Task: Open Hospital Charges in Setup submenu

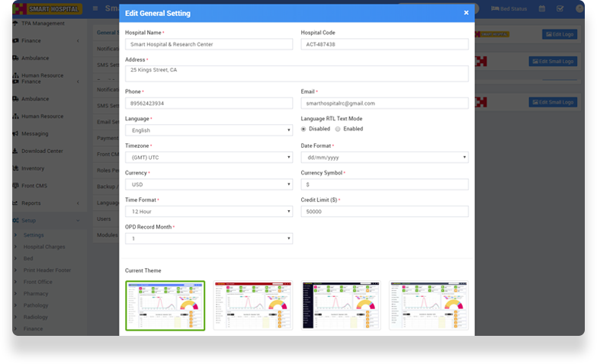Action: (x=43, y=247)
